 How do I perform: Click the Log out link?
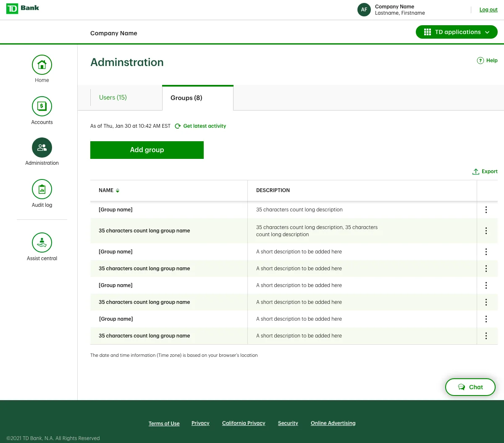tap(488, 10)
